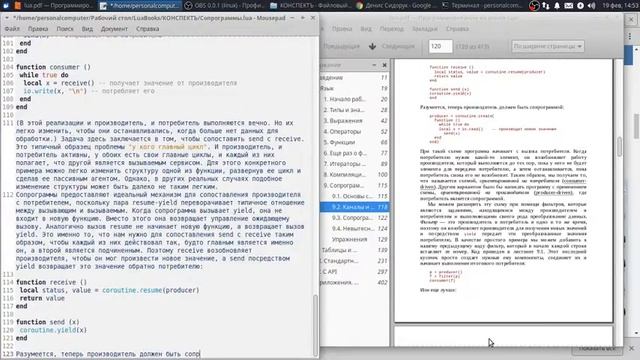The width and height of the screenshot is (640, 360).
Task: Open the mail indicator tray icon
Action: 569,6
